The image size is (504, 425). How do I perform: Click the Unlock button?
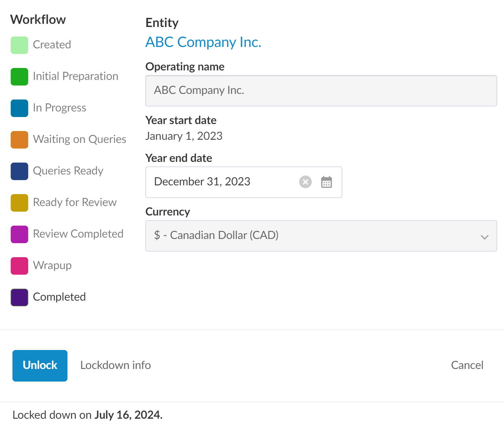pos(40,365)
